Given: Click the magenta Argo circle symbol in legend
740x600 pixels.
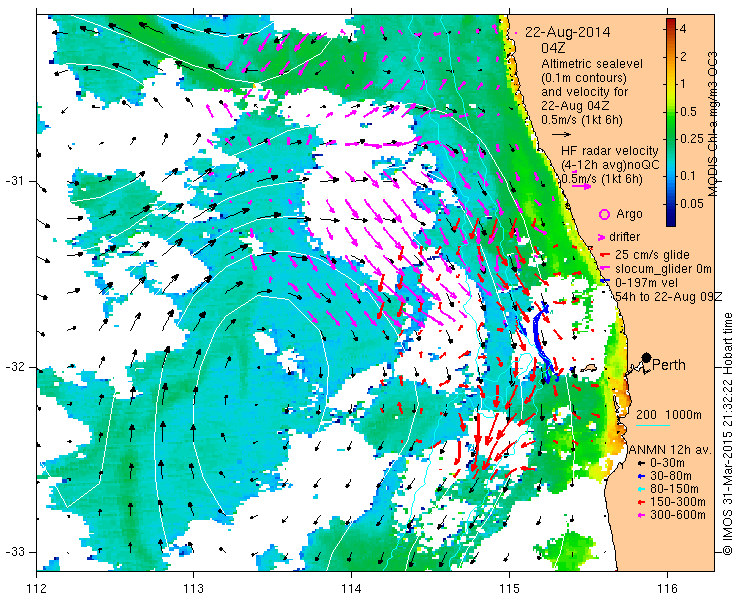Looking at the screenshot, I should [x=605, y=214].
